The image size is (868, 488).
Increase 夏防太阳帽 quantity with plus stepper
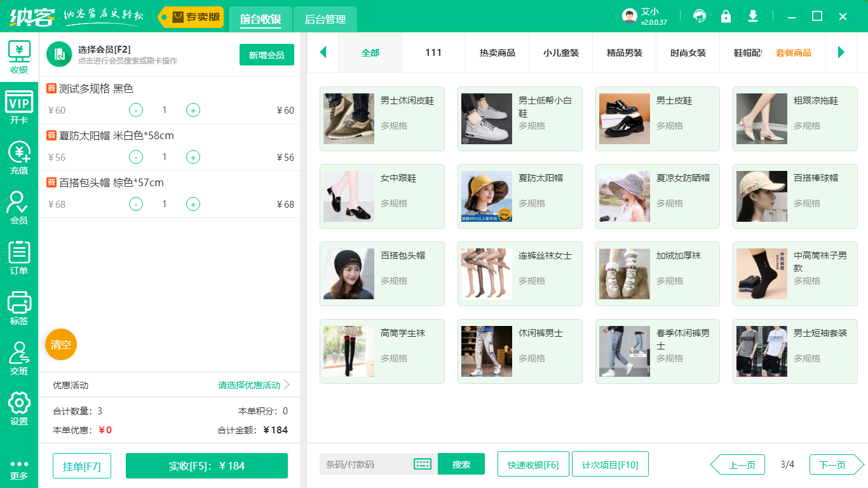tap(193, 157)
